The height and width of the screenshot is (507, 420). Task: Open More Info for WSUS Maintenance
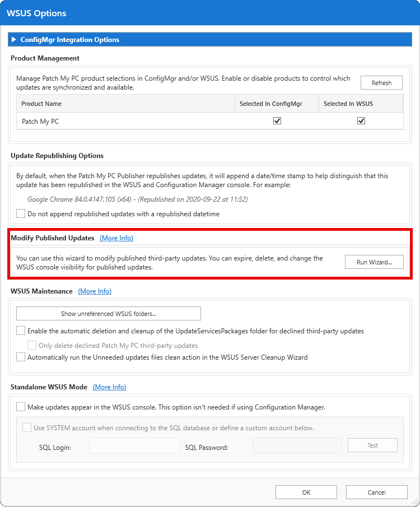95,291
